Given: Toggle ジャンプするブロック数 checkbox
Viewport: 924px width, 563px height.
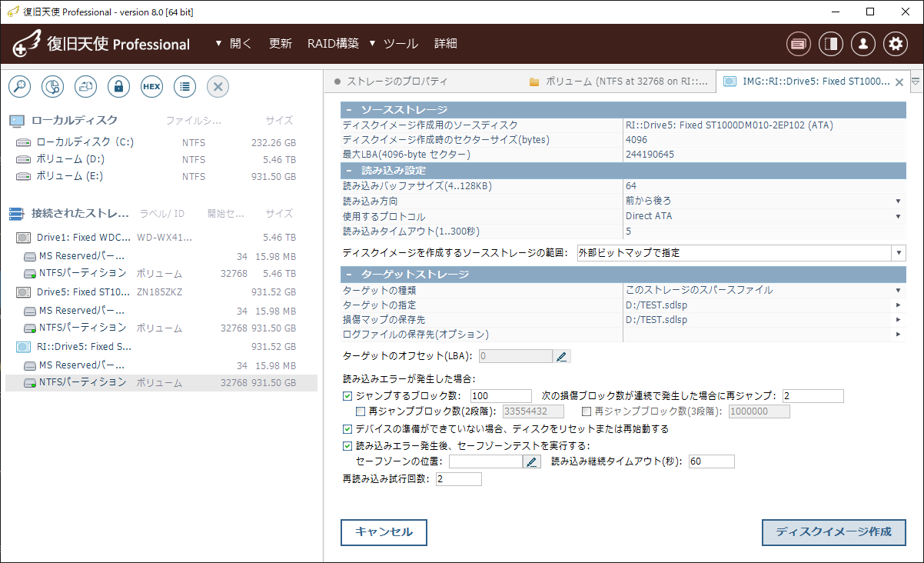Looking at the screenshot, I should [347, 396].
